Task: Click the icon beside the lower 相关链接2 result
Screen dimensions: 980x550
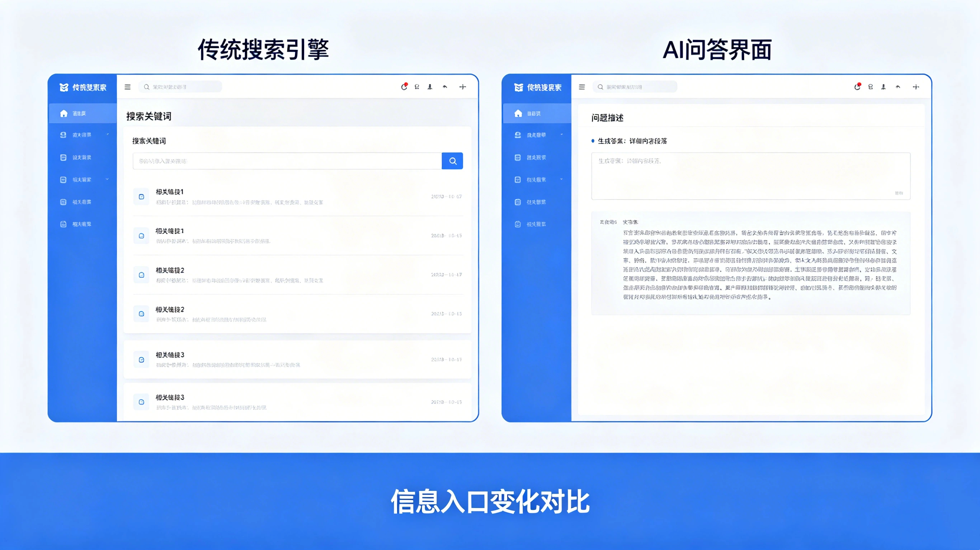Action: [x=141, y=314]
